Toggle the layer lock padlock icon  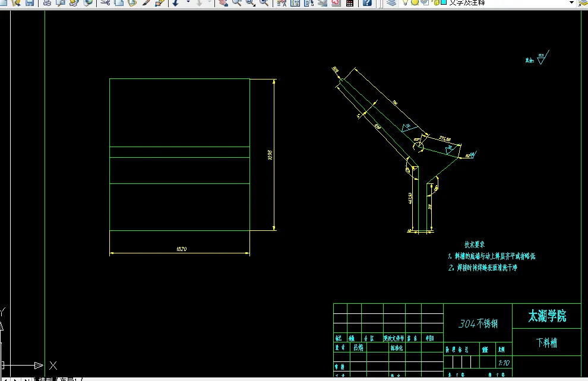click(x=436, y=2)
